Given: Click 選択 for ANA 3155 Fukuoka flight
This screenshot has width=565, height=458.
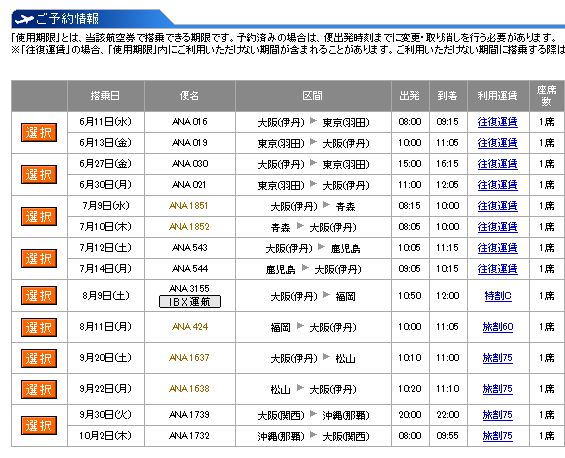Looking at the screenshot, I should pyautogui.click(x=39, y=295).
